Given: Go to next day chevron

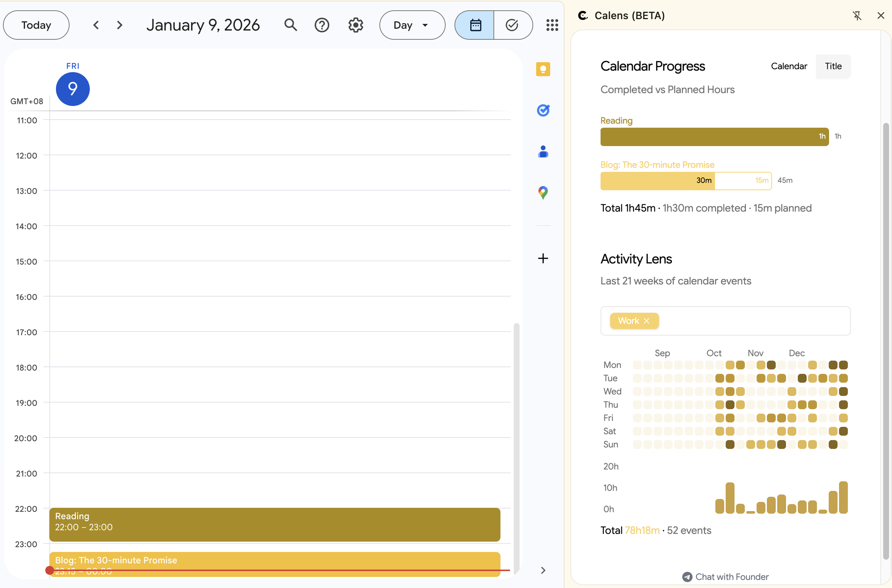Looking at the screenshot, I should (x=120, y=25).
